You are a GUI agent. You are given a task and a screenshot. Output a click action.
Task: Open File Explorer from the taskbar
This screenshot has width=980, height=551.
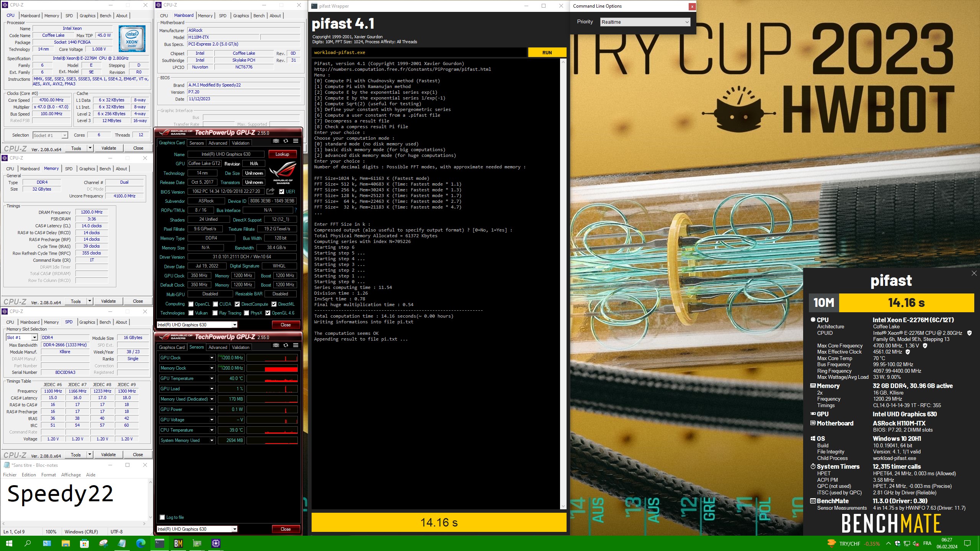click(65, 543)
